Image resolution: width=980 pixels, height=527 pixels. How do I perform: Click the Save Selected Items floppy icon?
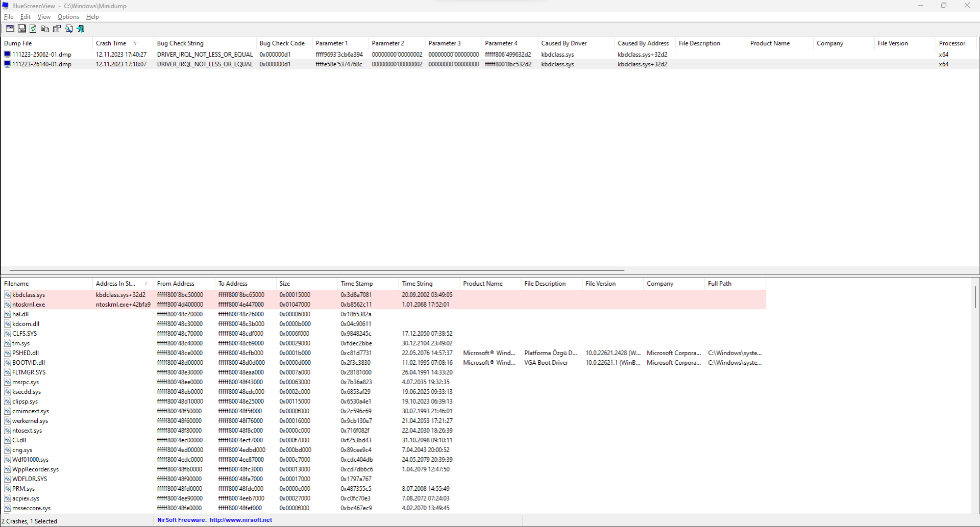21,29
